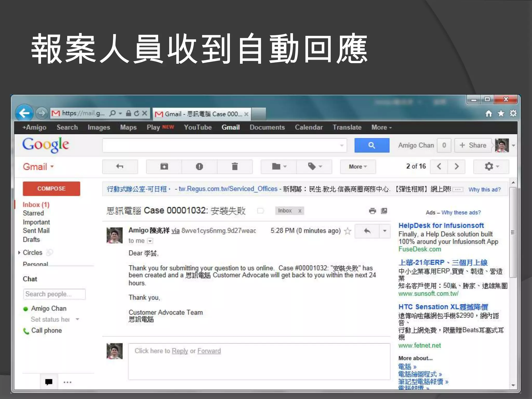Remove the Inbox label with its x
Viewport: 532px width, 399px height.
click(300, 211)
